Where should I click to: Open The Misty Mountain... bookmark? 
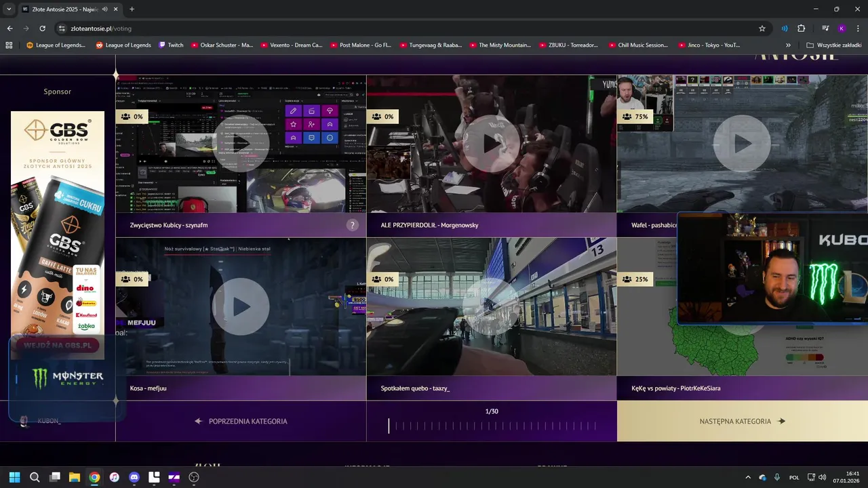500,45
